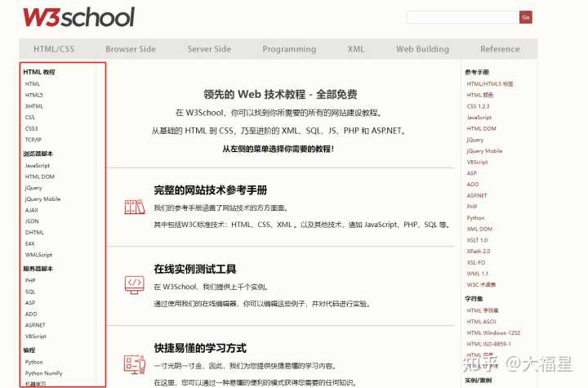Open CSS3 tutorial link
The width and height of the screenshot is (588, 388).
pos(31,128)
